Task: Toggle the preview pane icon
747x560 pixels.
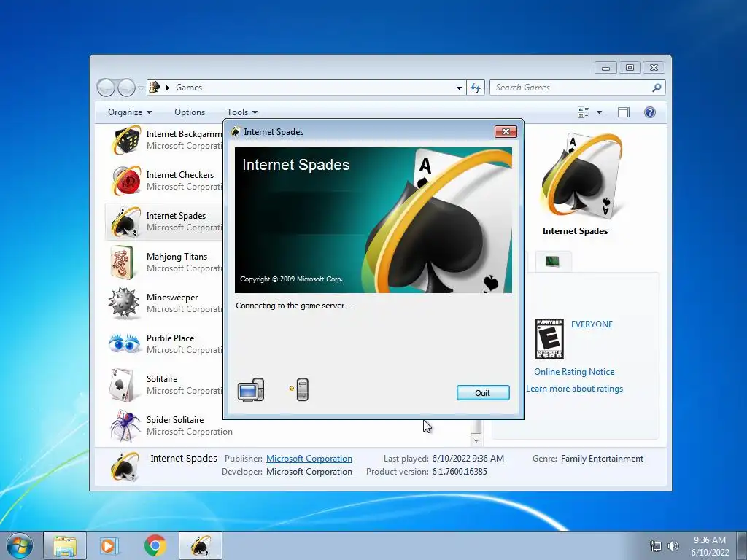Action: pyautogui.click(x=624, y=112)
